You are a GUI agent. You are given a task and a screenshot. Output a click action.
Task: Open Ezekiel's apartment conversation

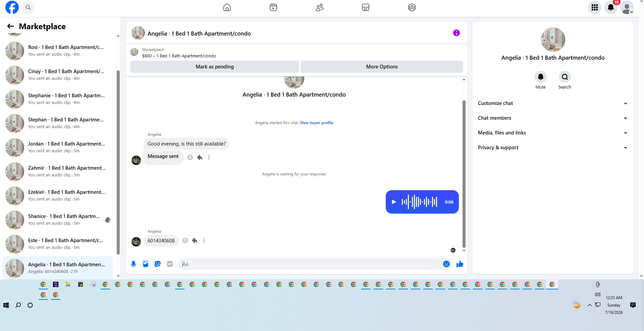58,196
